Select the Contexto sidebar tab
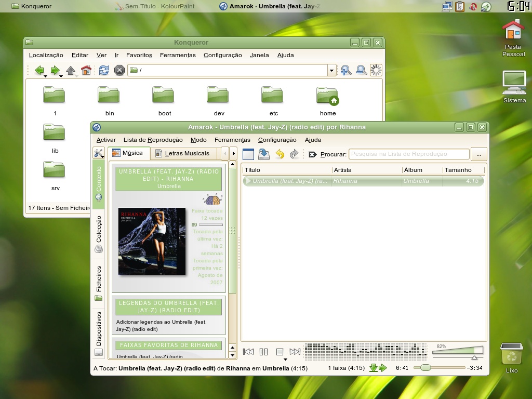532x399 pixels. (99, 184)
